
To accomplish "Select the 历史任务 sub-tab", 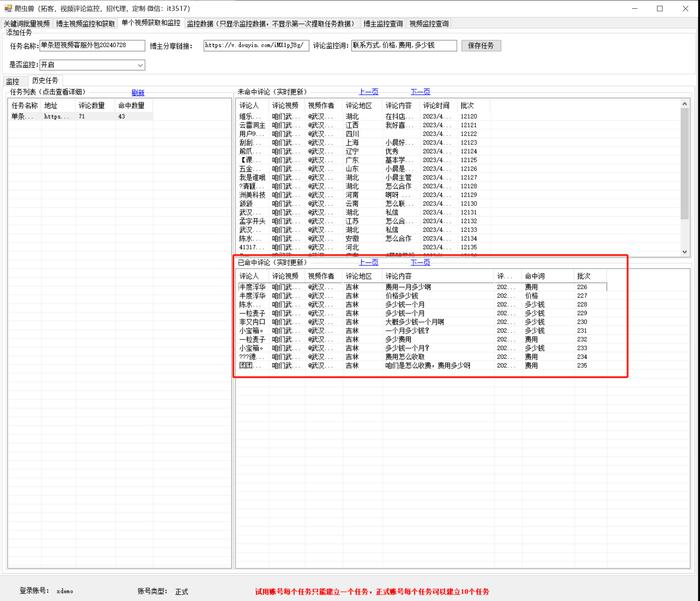I will tap(45, 80).
